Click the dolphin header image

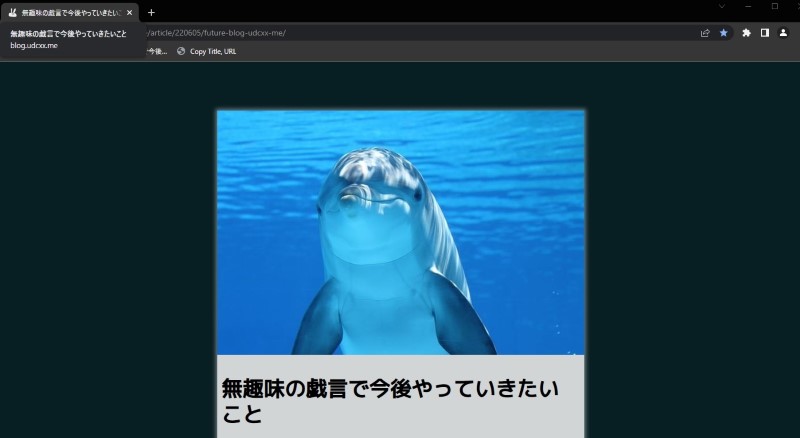pos(400,232)
